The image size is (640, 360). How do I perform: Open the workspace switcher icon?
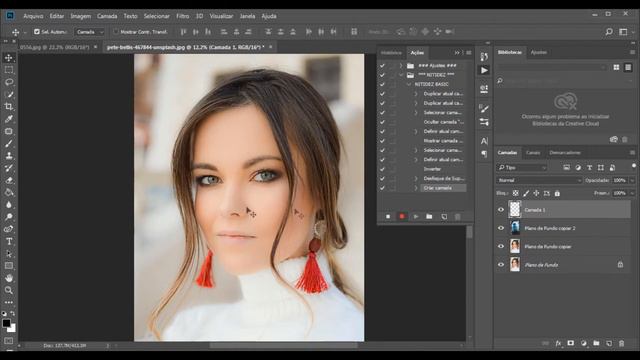coord(623,31)
